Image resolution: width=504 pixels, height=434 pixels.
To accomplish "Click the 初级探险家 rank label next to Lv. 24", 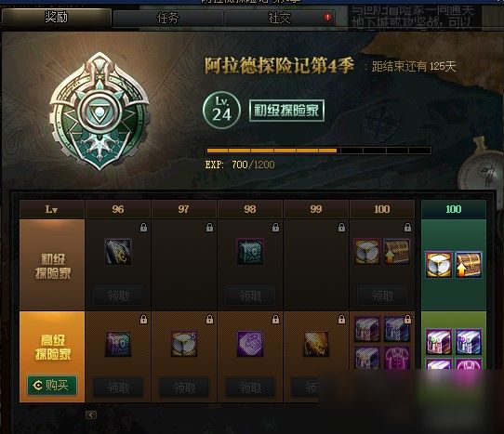I will click(286, 111).
